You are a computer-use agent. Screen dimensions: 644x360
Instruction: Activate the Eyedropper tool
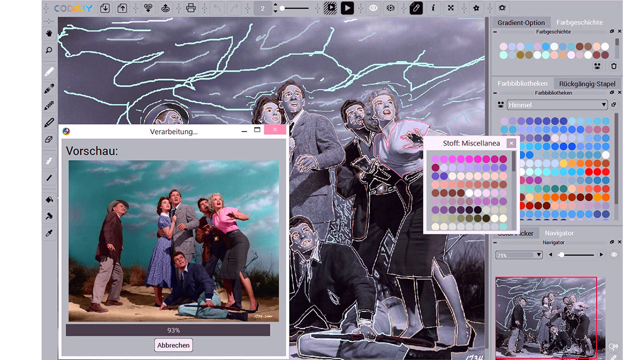pos(49,233)
